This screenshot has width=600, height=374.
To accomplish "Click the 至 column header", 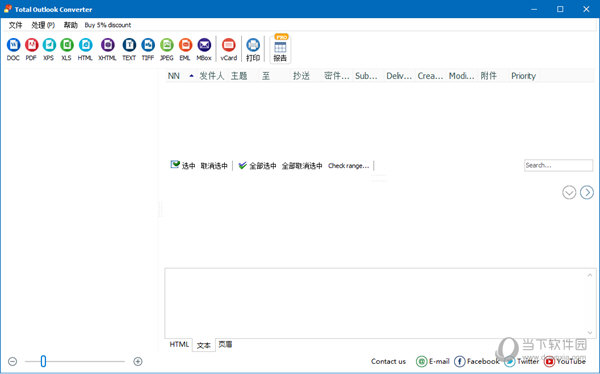I will point(266,76).
